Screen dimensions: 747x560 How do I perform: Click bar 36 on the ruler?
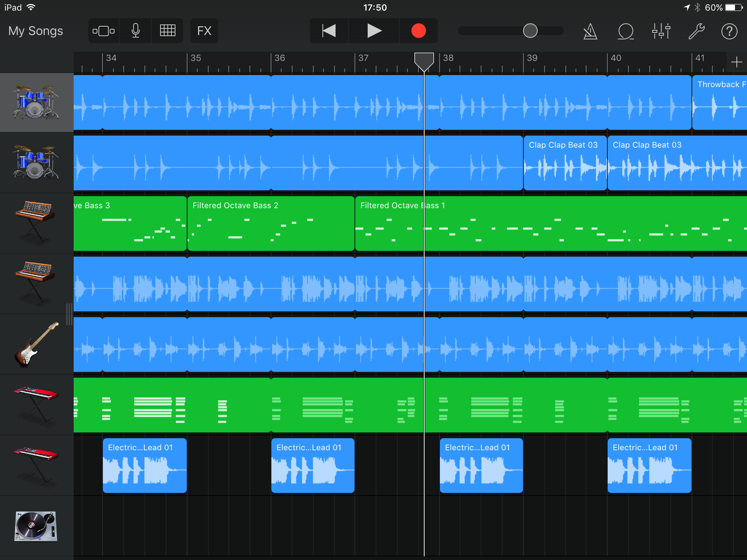(280, 58)
